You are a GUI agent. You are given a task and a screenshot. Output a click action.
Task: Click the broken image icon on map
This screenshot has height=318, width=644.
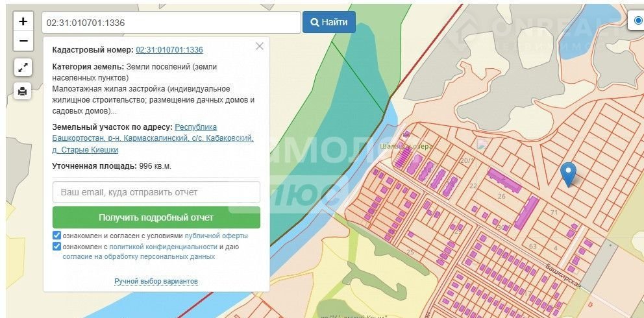pyautogui.click(x=482, y=144)
